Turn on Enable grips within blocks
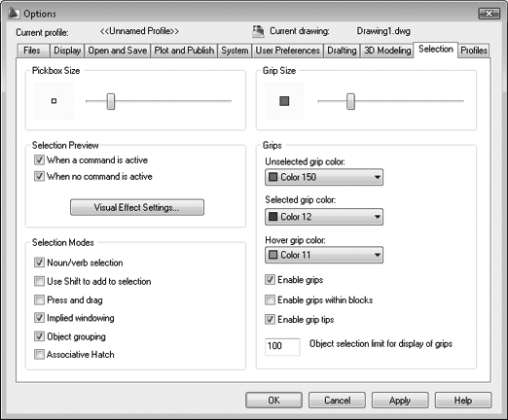Screen dimensions: 508x420 coord(270,299)
